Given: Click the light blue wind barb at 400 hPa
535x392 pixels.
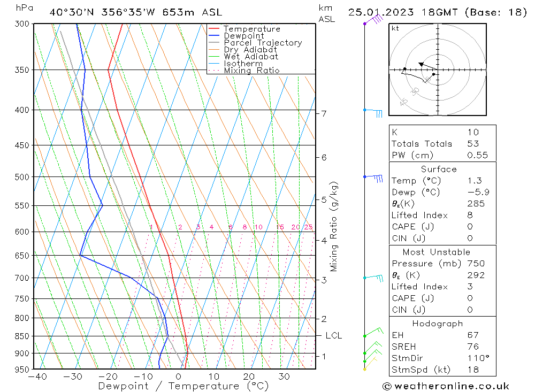Looking at the screenshot, I should (372, 113).
